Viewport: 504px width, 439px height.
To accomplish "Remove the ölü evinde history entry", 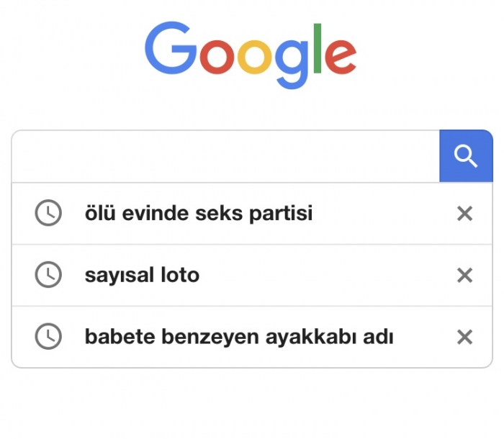I will pos(465,214).
